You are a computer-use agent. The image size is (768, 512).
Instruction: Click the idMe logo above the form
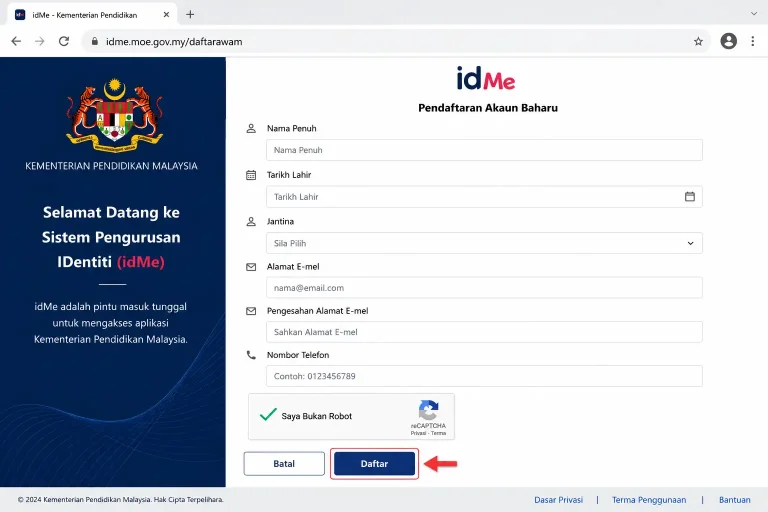(x=486, y=79)
